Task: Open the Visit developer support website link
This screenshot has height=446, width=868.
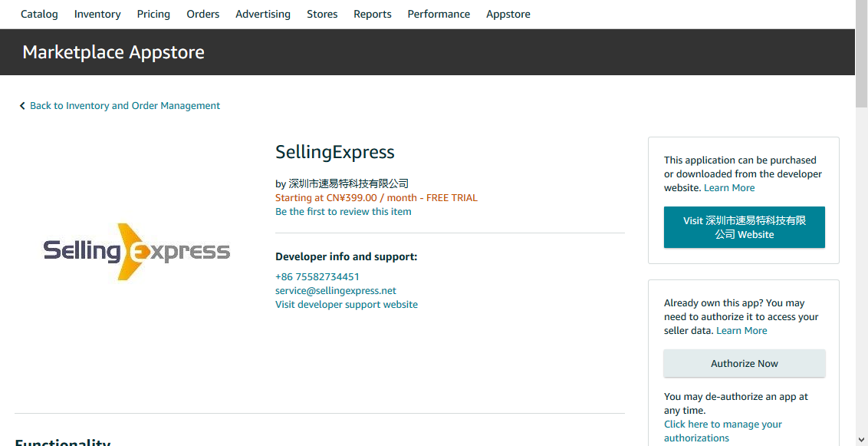Action: click(347, 305)
